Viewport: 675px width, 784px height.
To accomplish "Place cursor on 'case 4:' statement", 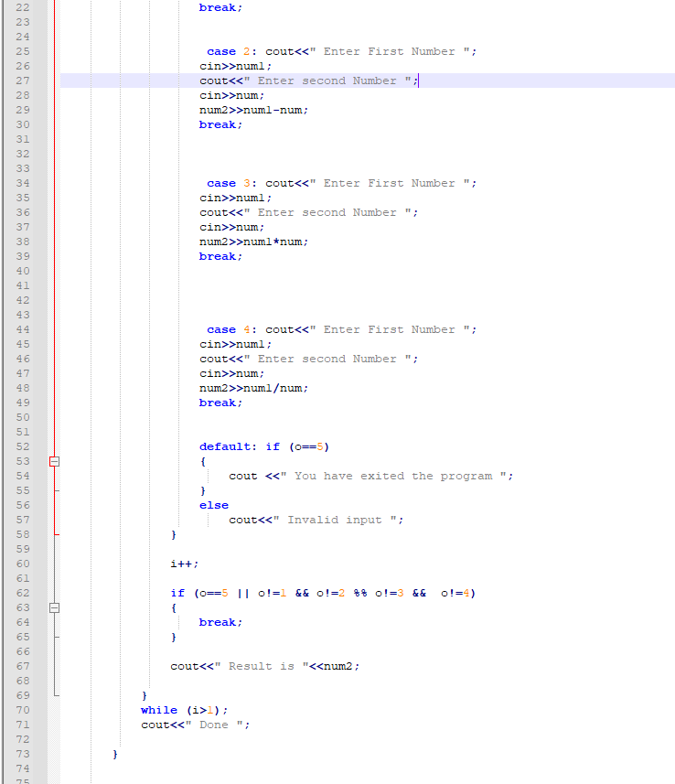I will (x=232, y=330).
